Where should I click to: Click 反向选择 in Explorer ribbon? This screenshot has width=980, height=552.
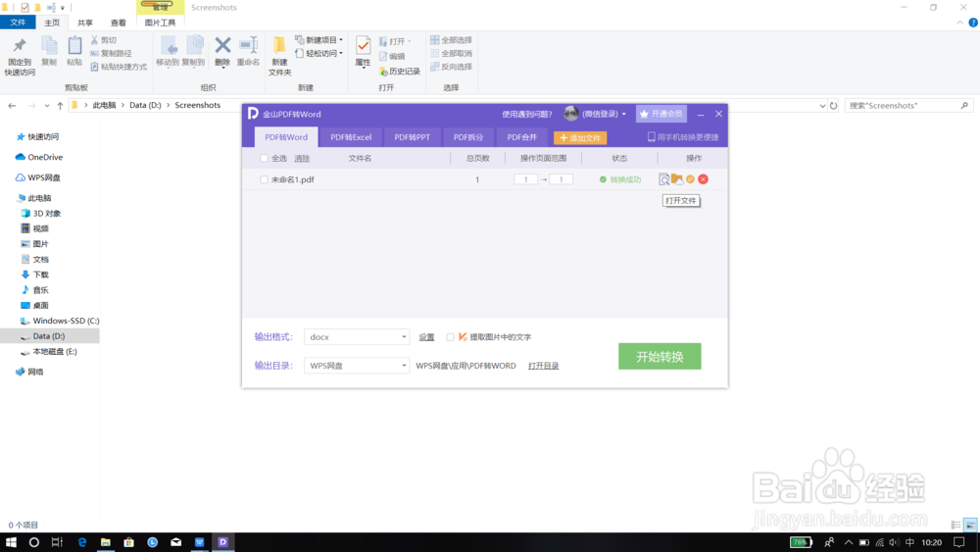(451, 67)
